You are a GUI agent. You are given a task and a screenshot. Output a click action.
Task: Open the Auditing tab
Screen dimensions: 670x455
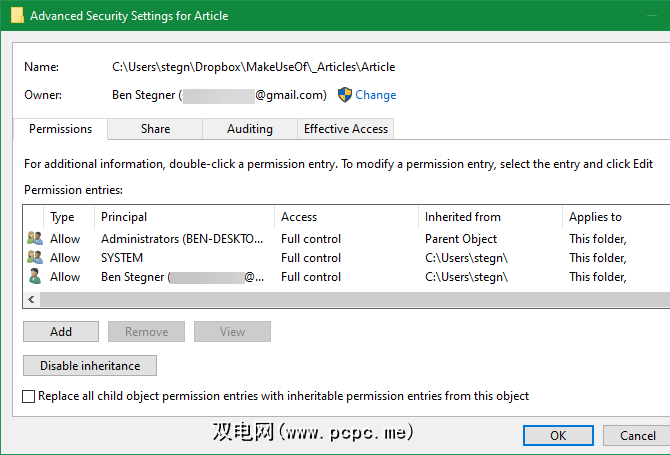click(x=249, y=129)
